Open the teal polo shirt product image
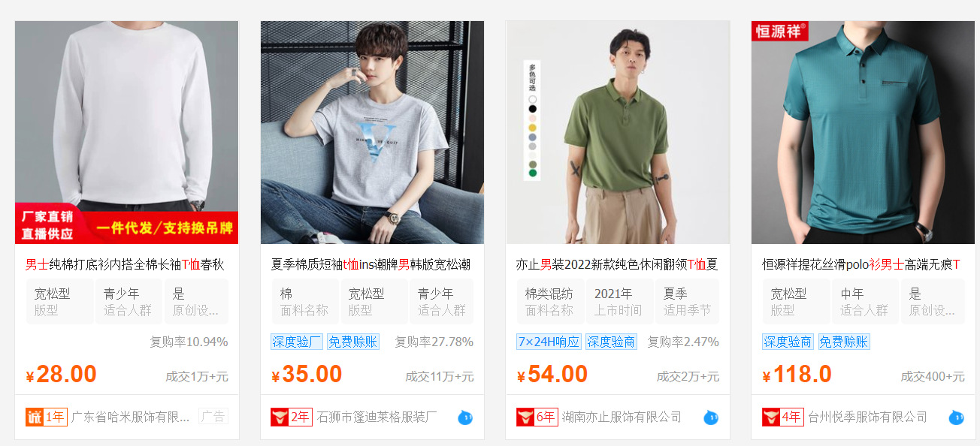This screenshot has height=446, width=980. tap(863, 132)
